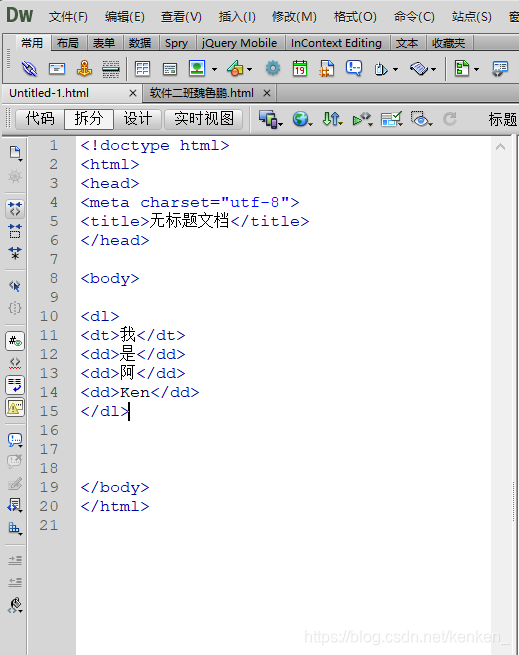519x655 pixels.
Task: Close the Untitled-1.html tab
Action: [x=133, y=93]
